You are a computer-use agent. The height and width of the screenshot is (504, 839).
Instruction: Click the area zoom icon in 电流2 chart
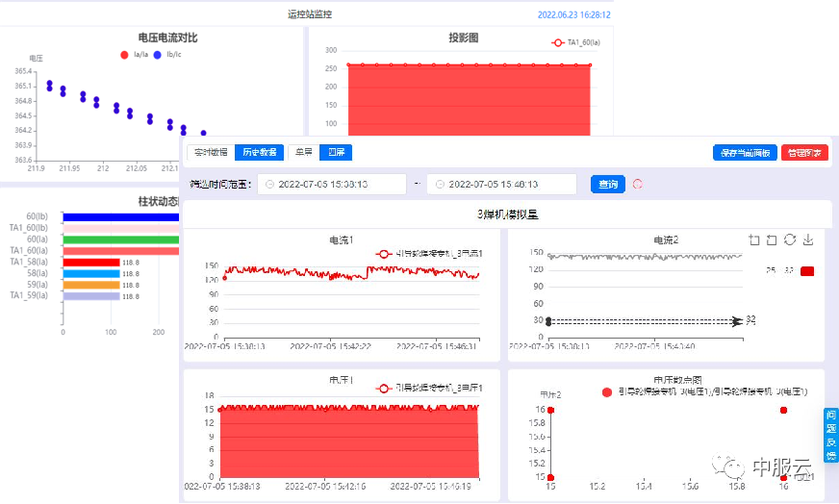754,240
